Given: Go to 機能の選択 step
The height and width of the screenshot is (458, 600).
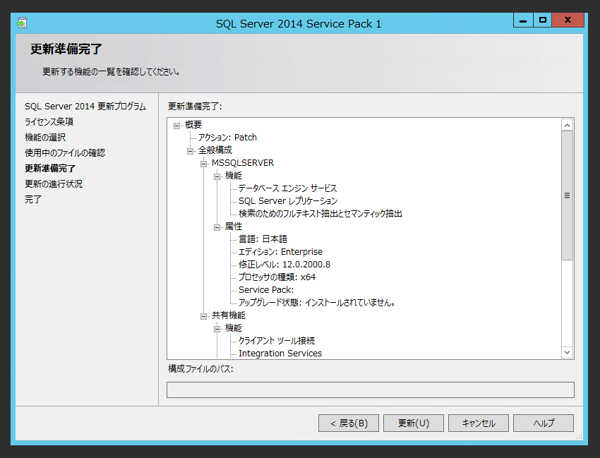Looking at the screenshot, I should pos(45,137).
